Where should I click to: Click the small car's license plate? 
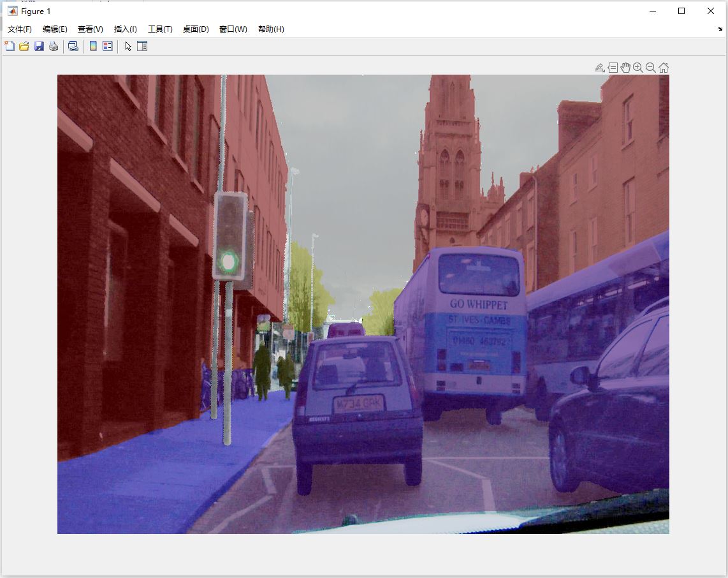359,404
